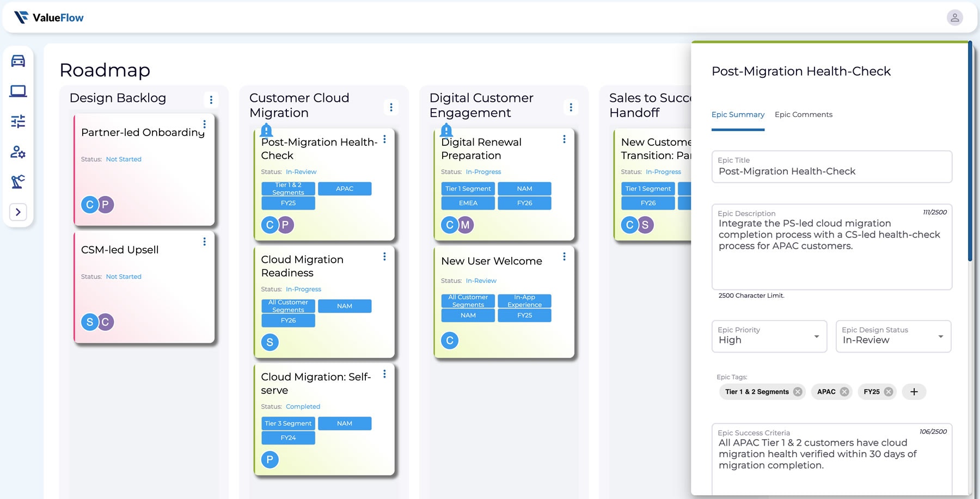This screenshot has height=499, width=980.
Task: Open the Cloud Migration Readiness card title
Action: click(x=302, y=266)
